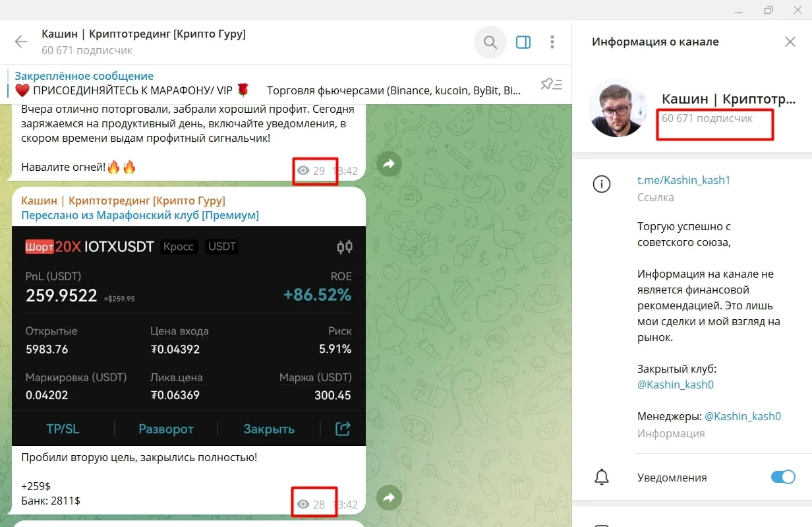Click '60 671 подписчик' under the header title
This screenshot has height=527, width=812.
point(87,50)
